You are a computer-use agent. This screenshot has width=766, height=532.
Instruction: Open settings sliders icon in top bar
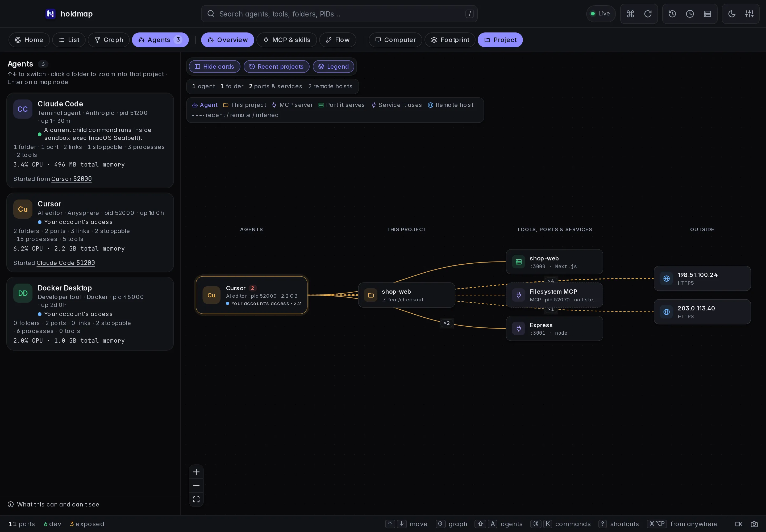[x=749, y=14]
